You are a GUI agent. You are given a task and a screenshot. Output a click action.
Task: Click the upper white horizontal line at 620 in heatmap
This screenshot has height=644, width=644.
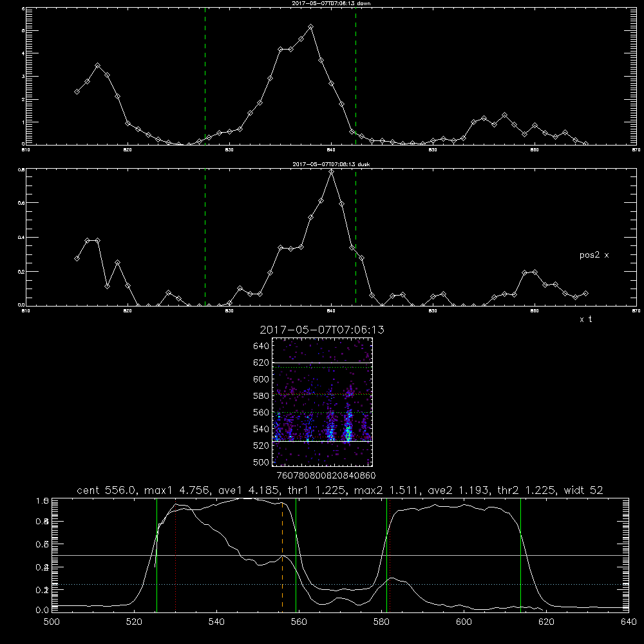(x=323, y=363)
